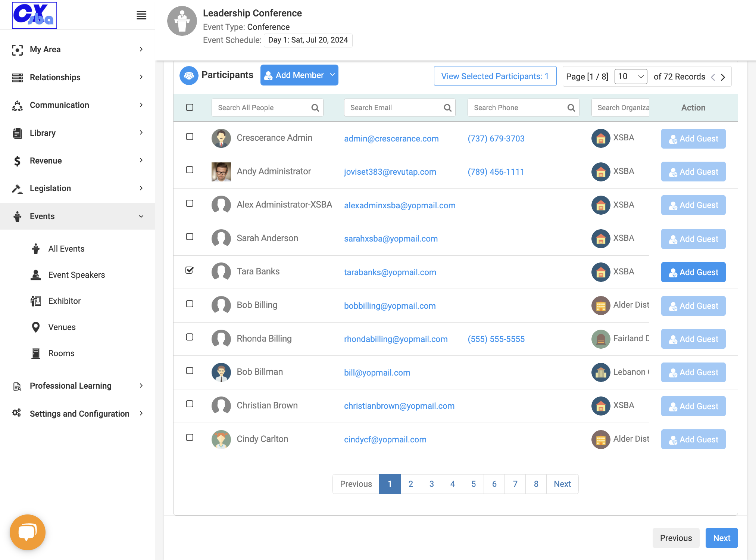Click the hamburger menu icon
The image size is (756, 560).
coord(141,15)
